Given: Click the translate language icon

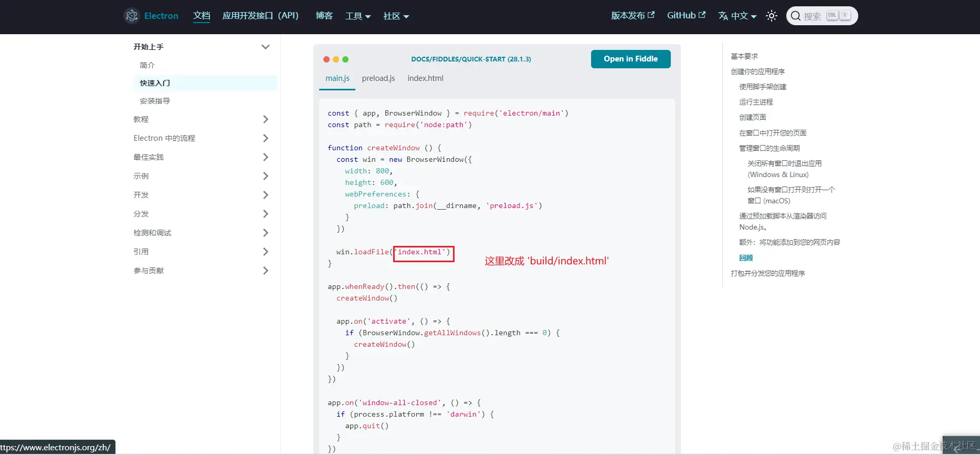Looking at the screenshot, I should (x=723, y=16).
